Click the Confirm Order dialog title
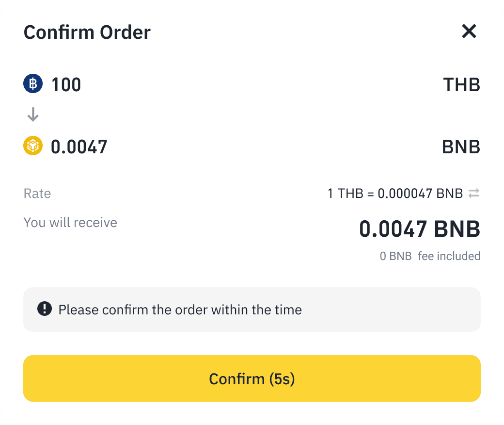504x425 pixels. coord(87,33)
